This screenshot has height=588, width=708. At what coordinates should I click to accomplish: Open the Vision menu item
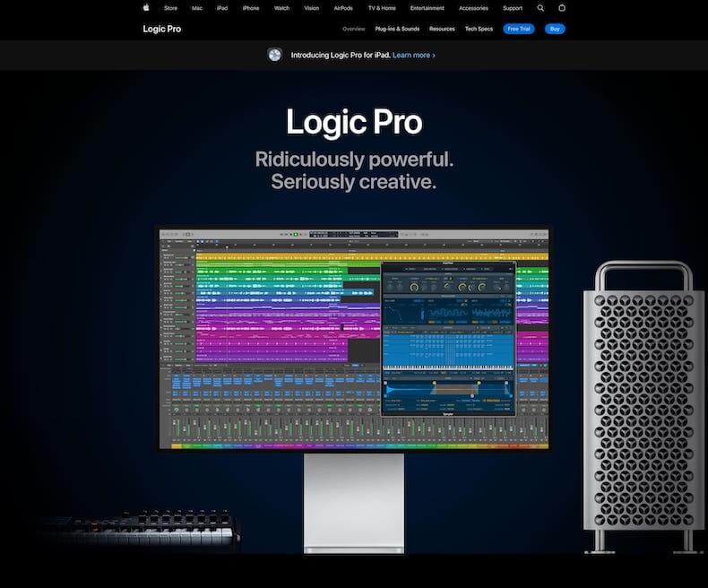tap(312, 8)
